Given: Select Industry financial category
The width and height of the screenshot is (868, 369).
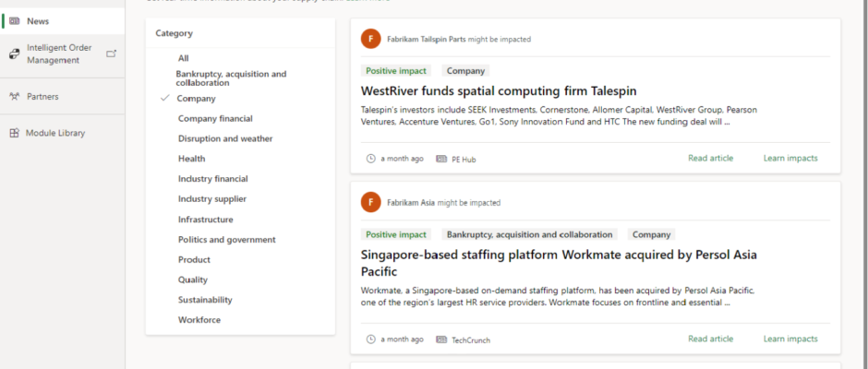Looking at the screenshot, I should (x=213, y=179).
